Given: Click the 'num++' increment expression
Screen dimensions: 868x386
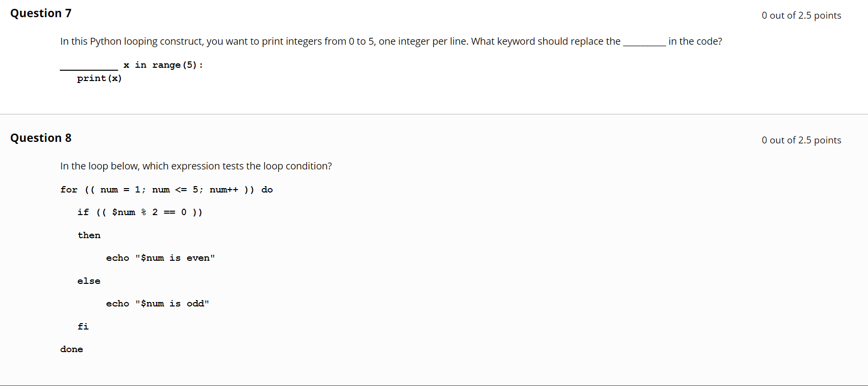Looking at the screenshot, I should [224, 190].
